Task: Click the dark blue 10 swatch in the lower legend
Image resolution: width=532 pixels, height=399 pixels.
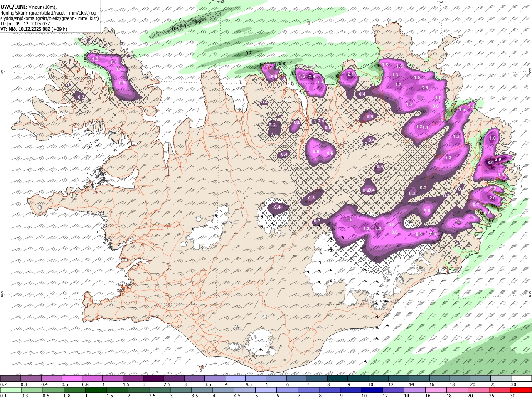Action: (x=372, y=390)
